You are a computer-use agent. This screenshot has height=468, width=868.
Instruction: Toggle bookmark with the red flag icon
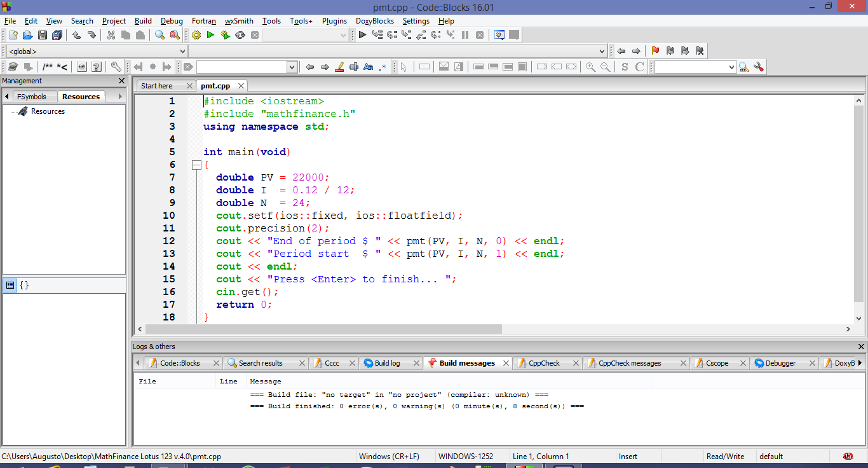pyautogui.click(x=655, y=51)
